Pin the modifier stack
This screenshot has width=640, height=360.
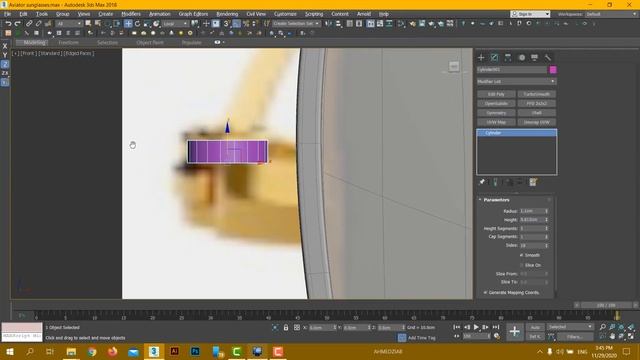click(482, 182)
